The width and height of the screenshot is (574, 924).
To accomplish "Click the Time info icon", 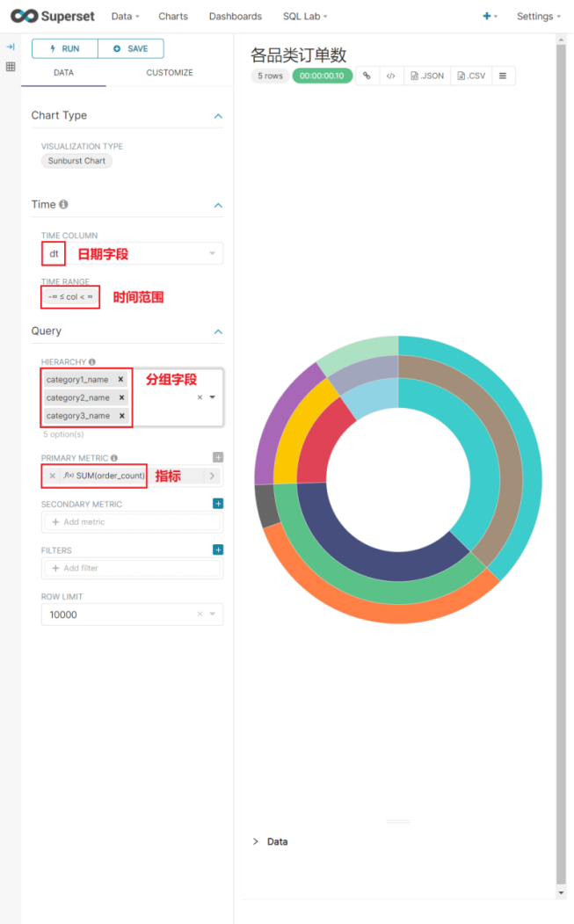I will 63,204.
